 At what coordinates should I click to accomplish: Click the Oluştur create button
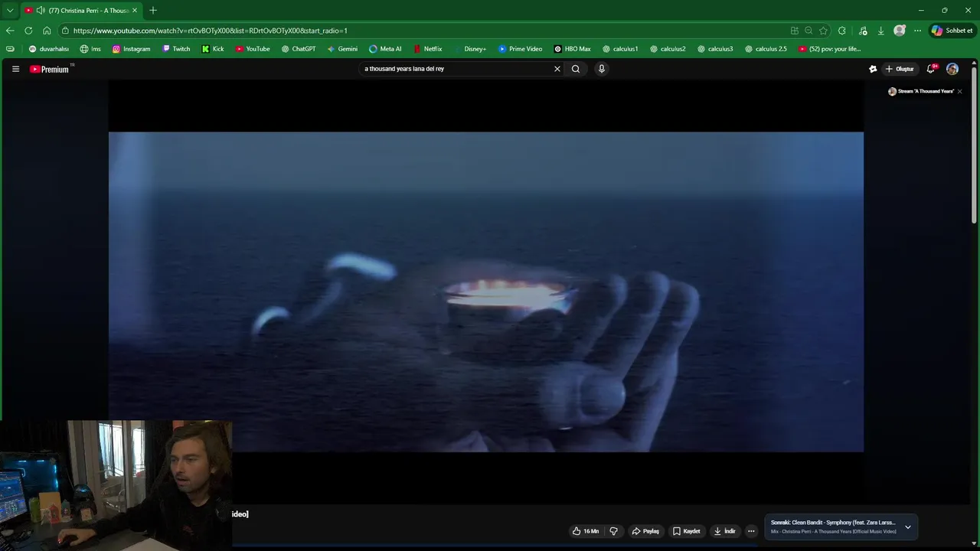click(900, 69)
